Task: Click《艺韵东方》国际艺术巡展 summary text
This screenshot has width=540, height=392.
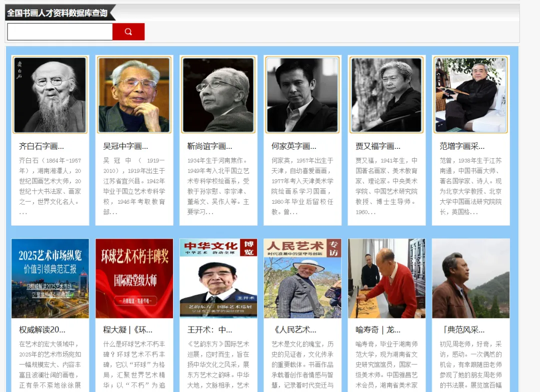Action: coord(218,365)
